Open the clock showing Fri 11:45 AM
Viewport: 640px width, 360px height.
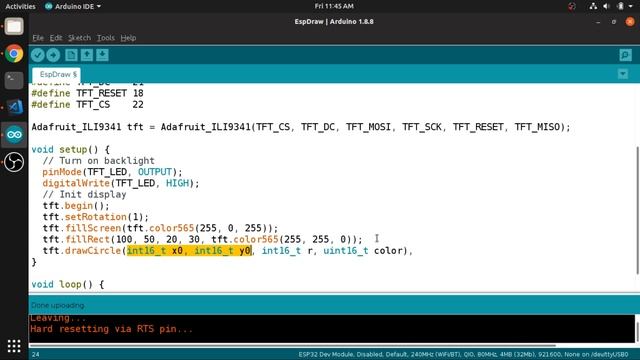click(334, 6)
